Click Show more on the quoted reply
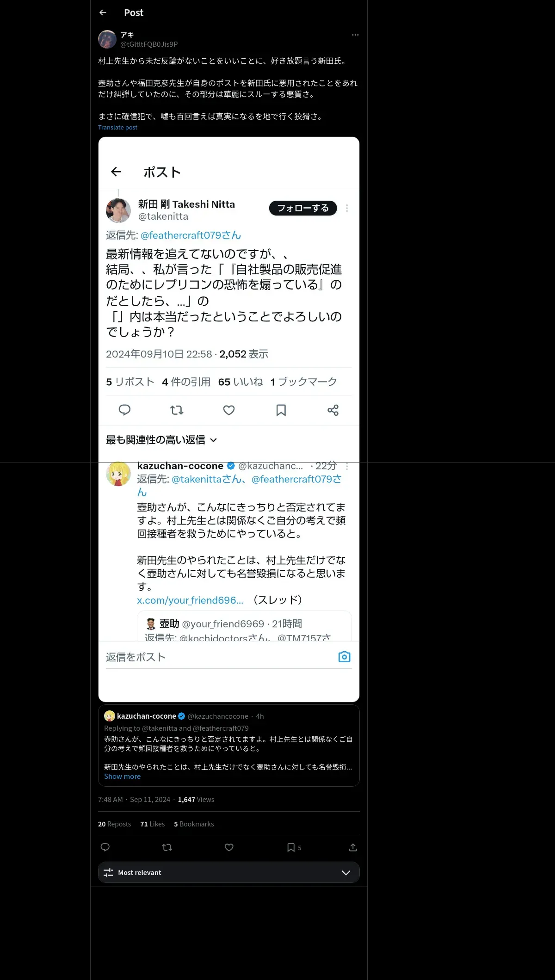This screenshot has width=555, height=980. click(122, 776)
